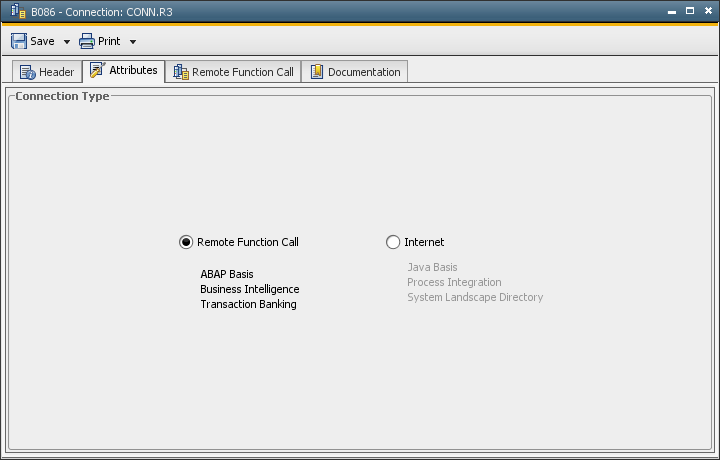Click the Documentation tab's book icon
The width and height of the screenshot is (720, 460).
pyautogui.click(x=317, y=72)
